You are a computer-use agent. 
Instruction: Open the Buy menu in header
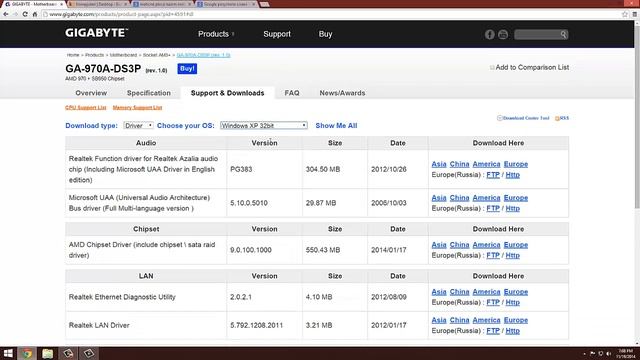(x=325, y=34)
